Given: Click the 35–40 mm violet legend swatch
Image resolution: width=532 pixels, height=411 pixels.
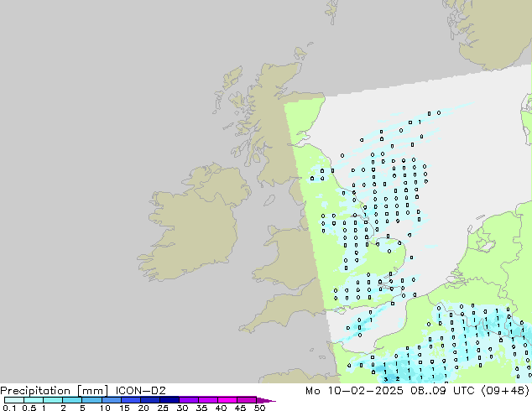Looking at the screenshot, I should (x=208, y=400).
